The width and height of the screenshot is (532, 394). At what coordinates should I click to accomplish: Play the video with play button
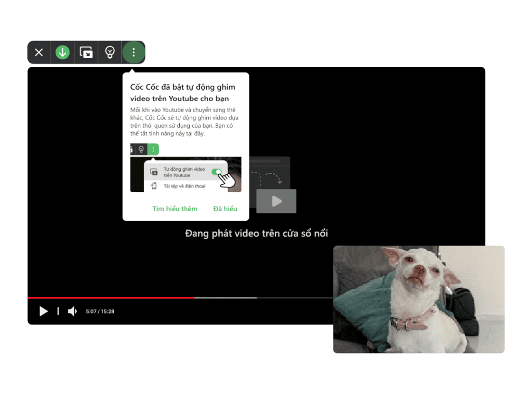pyautogui.click(x=44, y=311)
